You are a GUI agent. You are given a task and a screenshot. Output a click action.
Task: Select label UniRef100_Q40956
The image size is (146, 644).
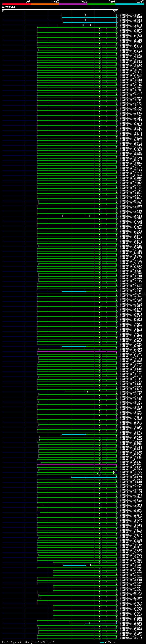tap(131, 578)
